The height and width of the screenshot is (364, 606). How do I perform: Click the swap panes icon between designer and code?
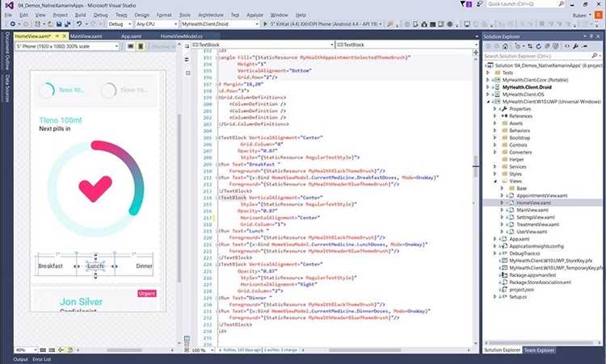click(x=187, y=60)
